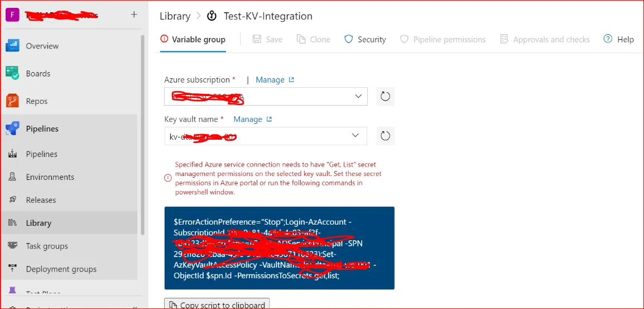Add new item with plus icon
644x309 pixels.
tap(134, 15)
